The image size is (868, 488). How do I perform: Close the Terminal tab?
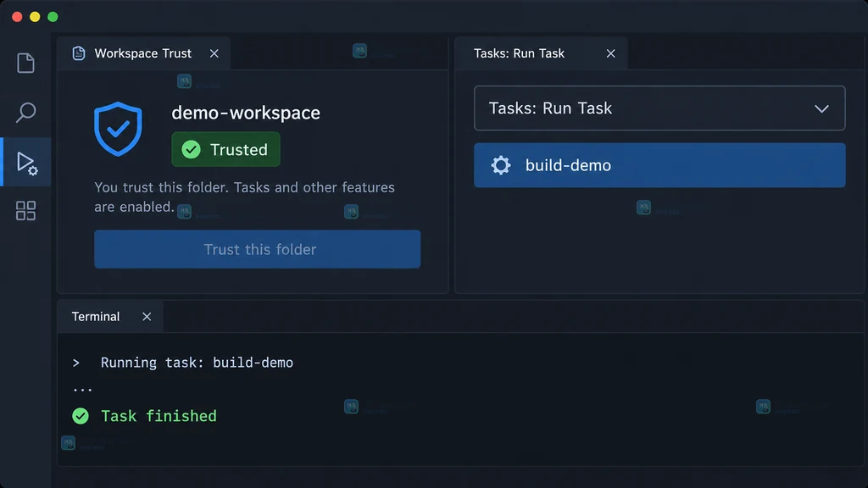click(147, 317)
